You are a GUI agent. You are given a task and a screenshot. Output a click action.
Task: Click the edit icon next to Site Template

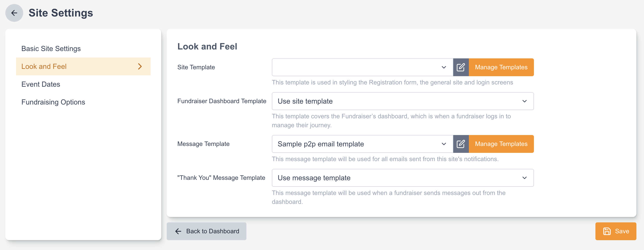click(x=461, y=67)
